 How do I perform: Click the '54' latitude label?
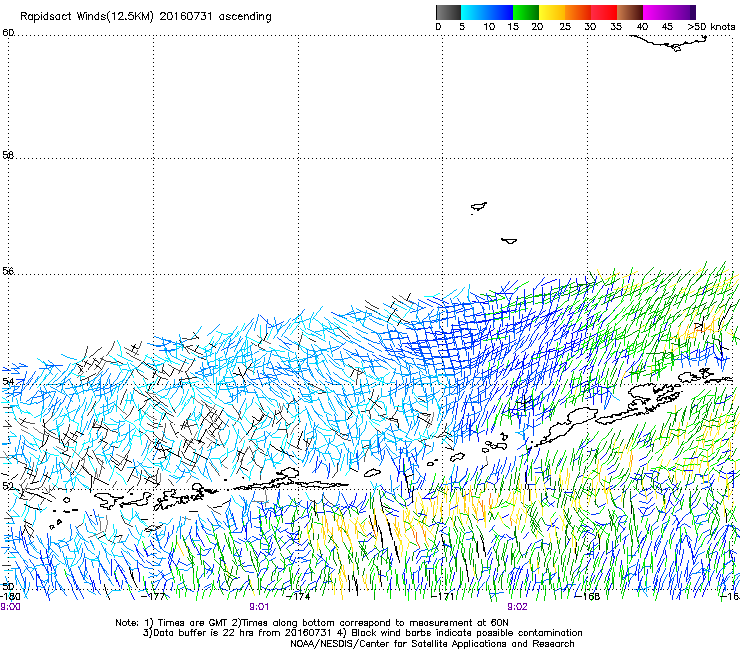pyautogui.click(x=8, y=381)
